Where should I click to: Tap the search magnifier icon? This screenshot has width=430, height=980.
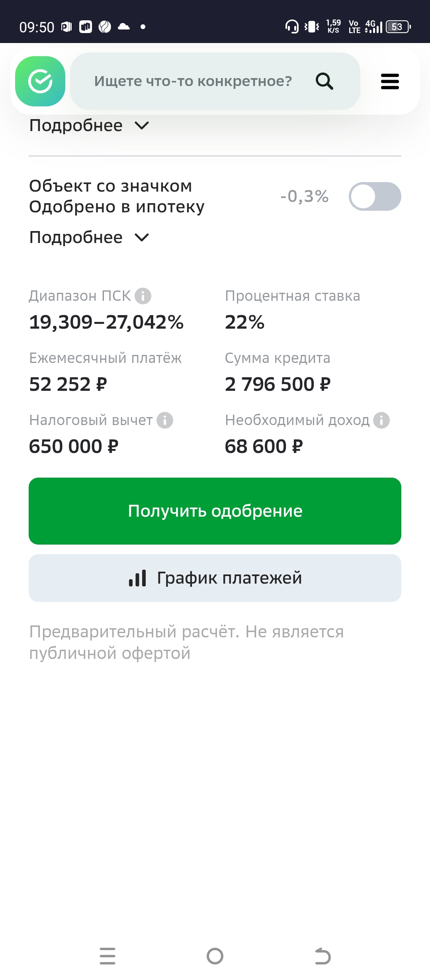click(324, 81)
